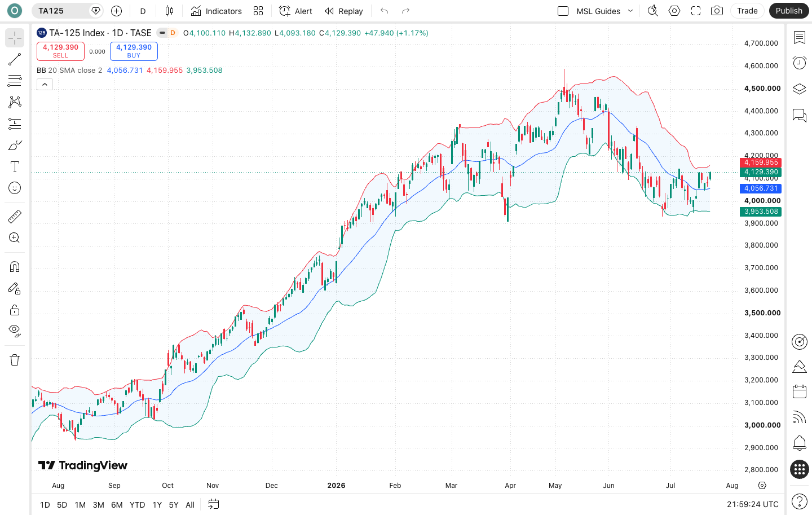Image resolution: width=812 pixels, height=515 pixels.
Task: Select the ruler measure tool
Action: [x=15, y=216]
